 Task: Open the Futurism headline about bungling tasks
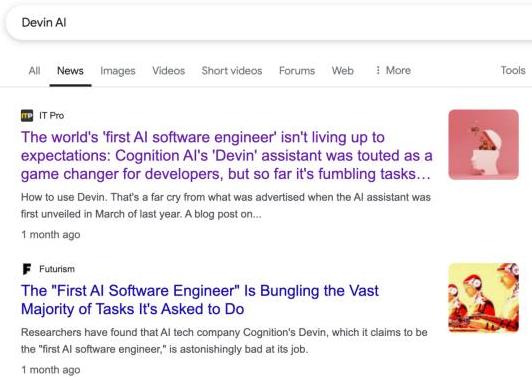200,300
